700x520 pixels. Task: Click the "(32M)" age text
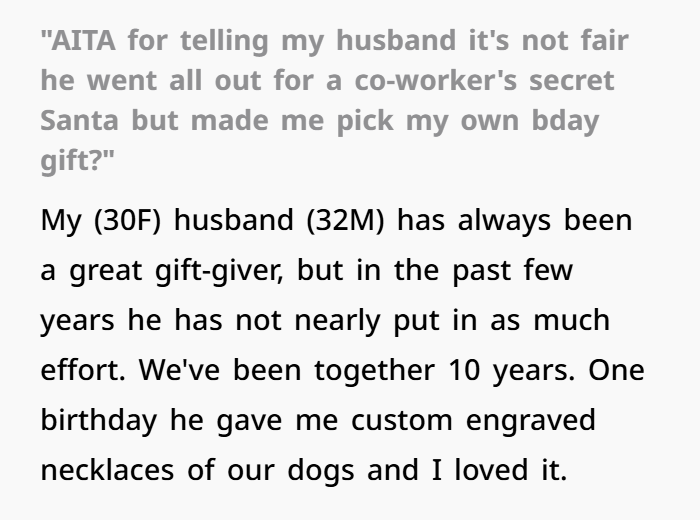tap(346, 220)
